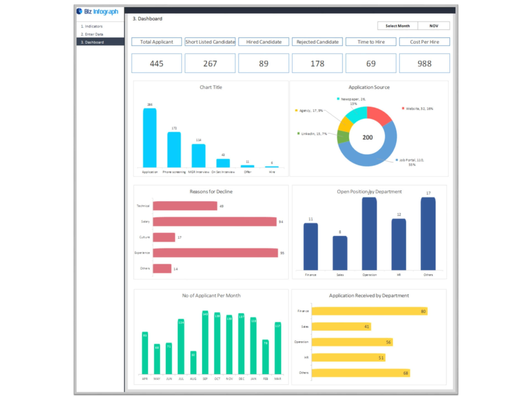Click the Chart Title text of funnel chart

(211, 87)
